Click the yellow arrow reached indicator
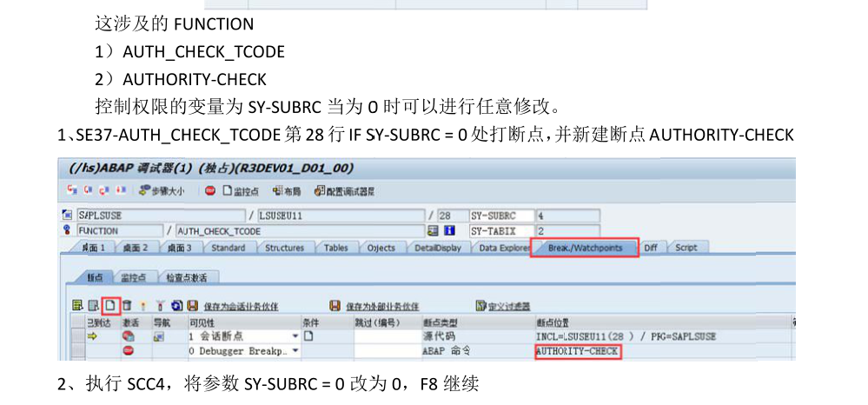The image size is (868, 405). (x=93, y=337)
